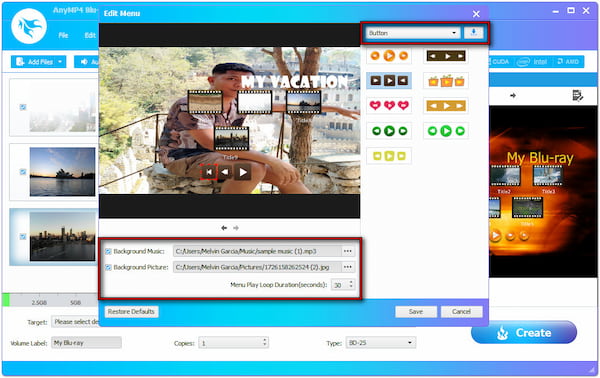Viewport: 600px width, 378px height.
Task: Select the tan bar button style
Action: point(446,106)
